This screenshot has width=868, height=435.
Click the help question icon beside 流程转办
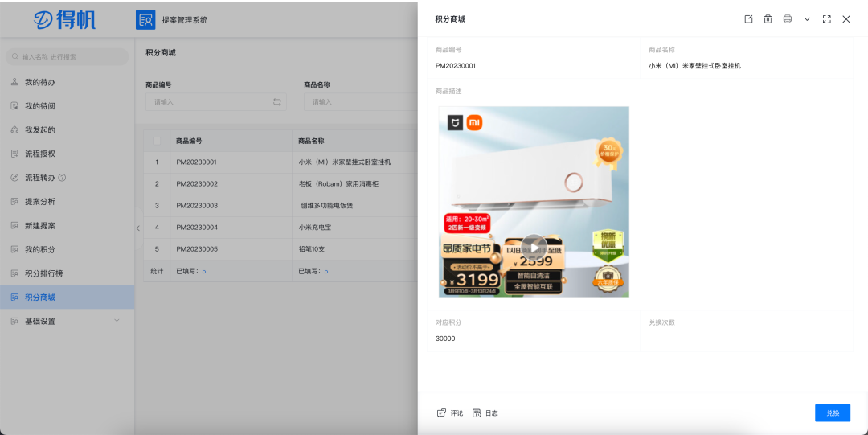(x=62, y=178)
